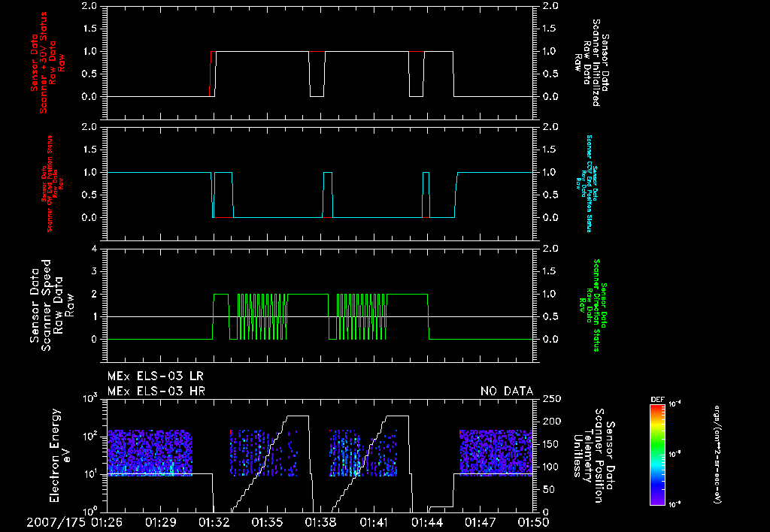The image size is (770, 532).
Task: Click the DEF label above the color bar
Action: (657, 400)
